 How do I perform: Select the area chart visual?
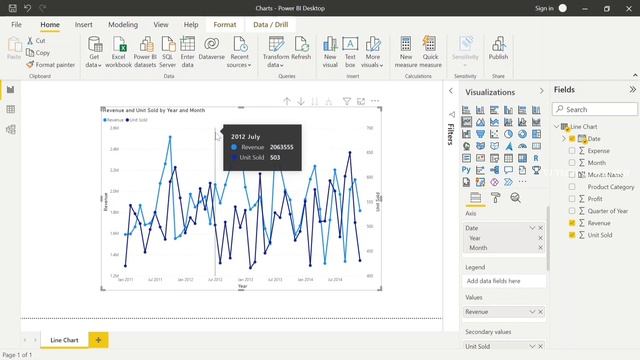[x=480, y=122]
